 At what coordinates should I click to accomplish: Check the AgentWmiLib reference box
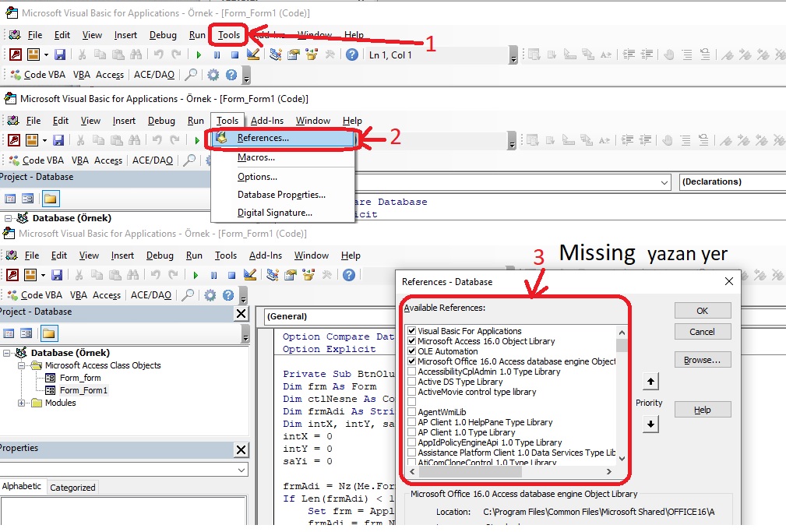click(x=411, y=412)
